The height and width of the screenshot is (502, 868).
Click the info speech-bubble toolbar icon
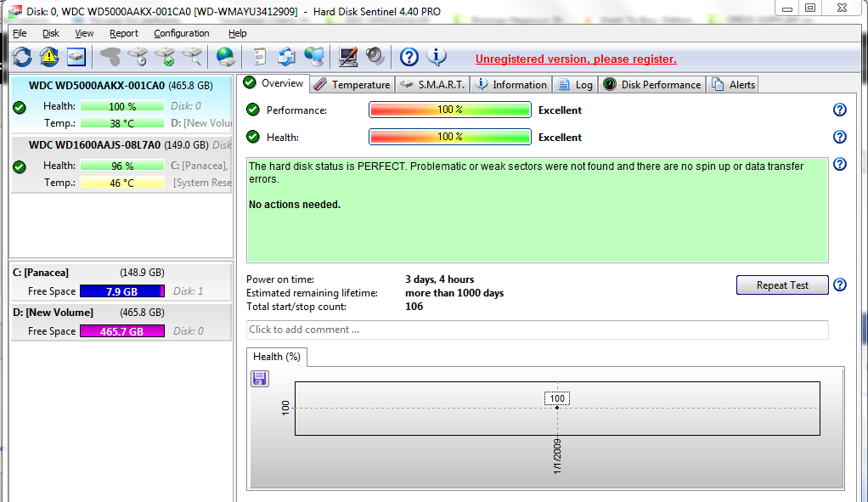tap(437, 57)
